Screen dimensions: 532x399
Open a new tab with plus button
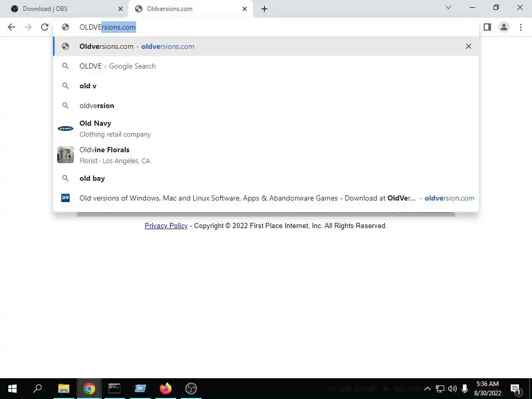coord(264,9)
